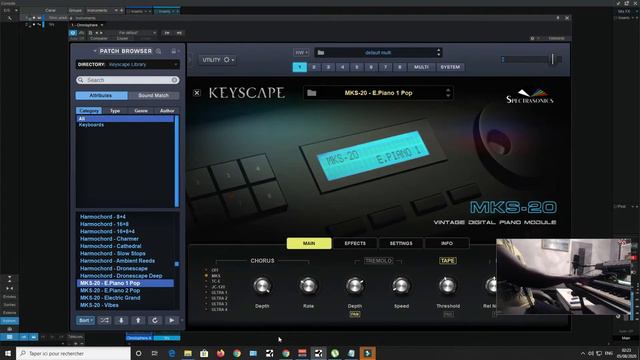Screen dimensions: 640x360
Task: Open File Explorer from taskbar
Action: coord(188,353)
